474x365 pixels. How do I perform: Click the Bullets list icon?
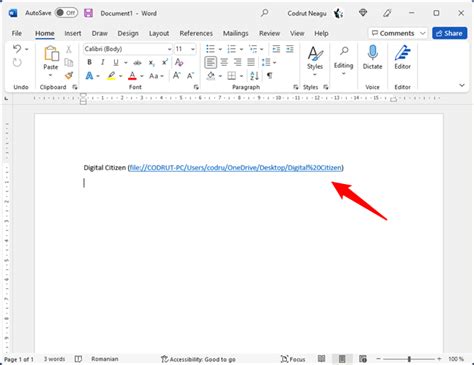(x=210, y=49)
